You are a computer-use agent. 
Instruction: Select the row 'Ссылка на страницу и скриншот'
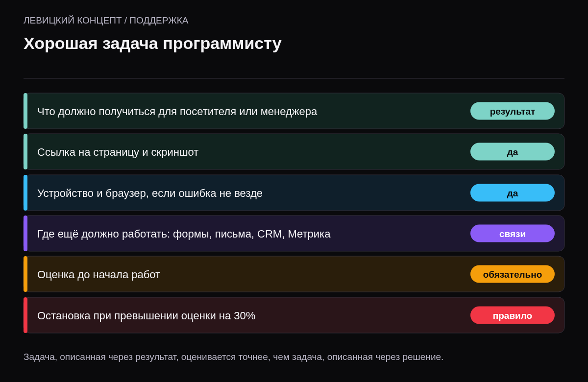tap(294, 152)
